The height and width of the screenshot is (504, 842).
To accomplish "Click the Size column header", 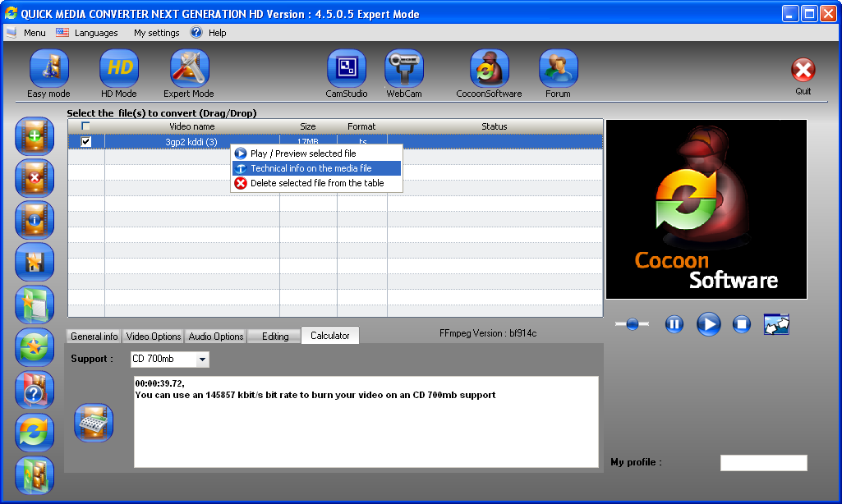I will click(308, 126).
